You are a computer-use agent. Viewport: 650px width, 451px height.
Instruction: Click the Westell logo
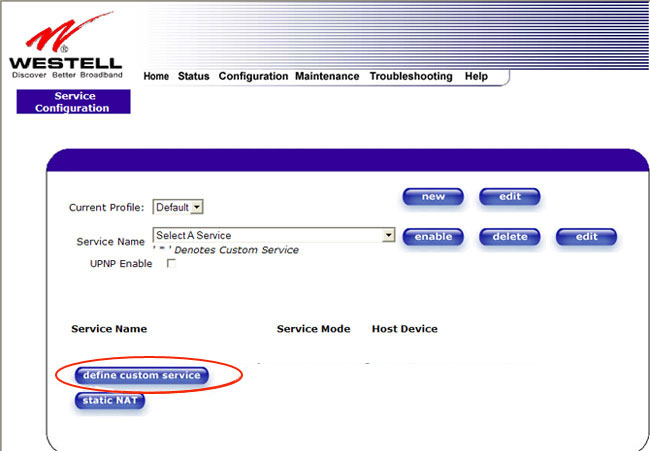(65, 45)
